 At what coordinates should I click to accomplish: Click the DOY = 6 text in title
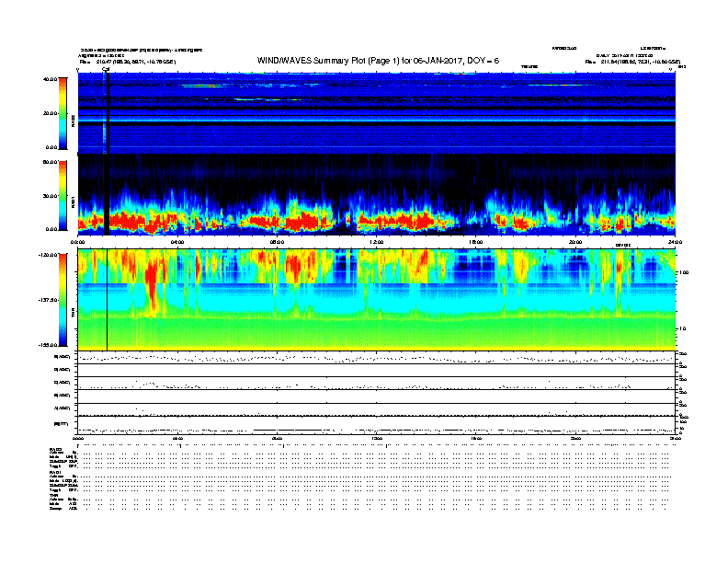483,61
